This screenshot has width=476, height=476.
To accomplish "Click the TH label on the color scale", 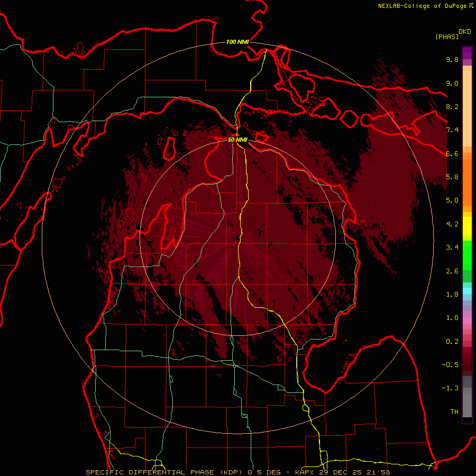I will coord(454,412).
